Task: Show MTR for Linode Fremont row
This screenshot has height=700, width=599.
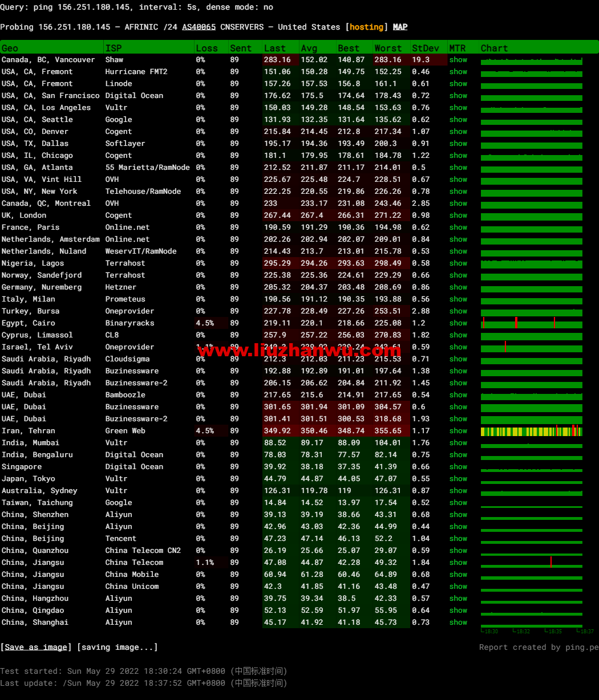Action: [x=458, y=84]
